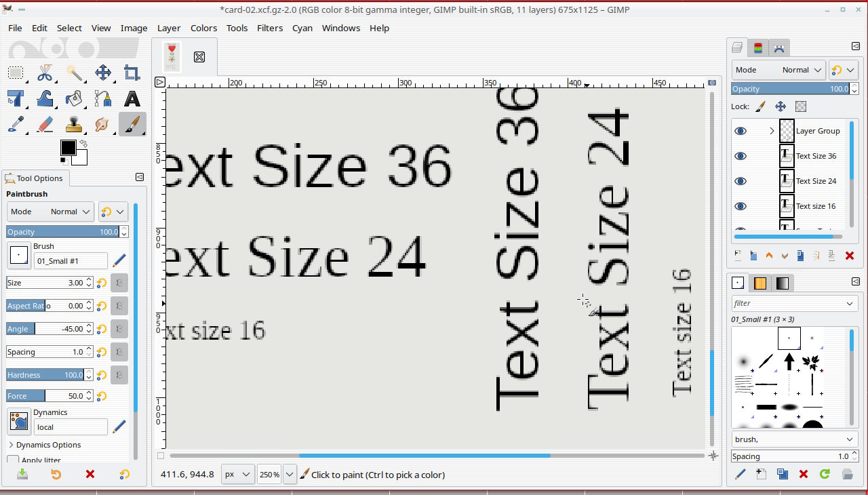Delete the selected layer
This screenshot has width=868, height=495.
[x=850, y=256]
